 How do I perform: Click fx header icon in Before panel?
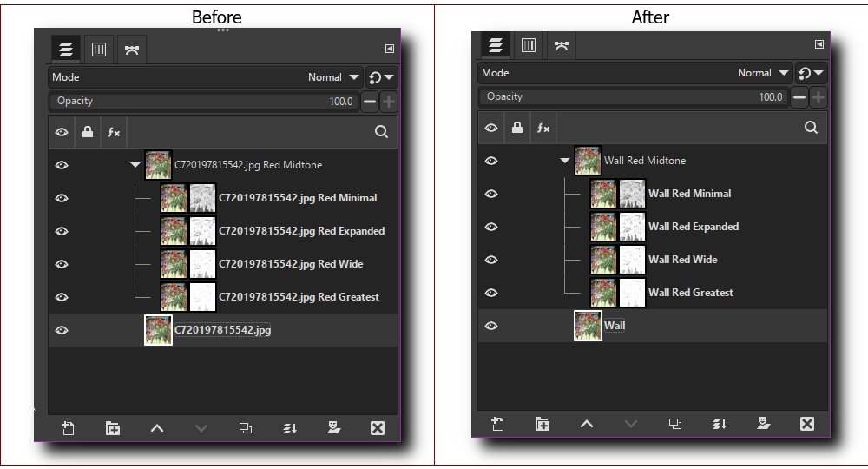114,132
